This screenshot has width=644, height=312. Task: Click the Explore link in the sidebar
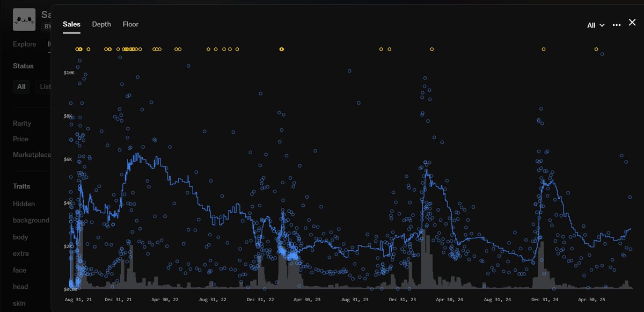(x=24, y=44)
